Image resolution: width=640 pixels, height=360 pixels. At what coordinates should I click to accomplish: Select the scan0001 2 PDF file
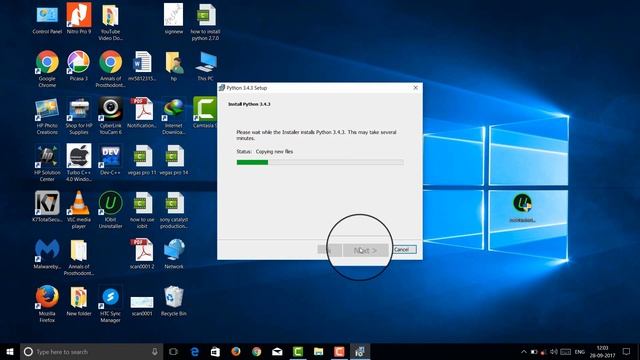[142, 254]
